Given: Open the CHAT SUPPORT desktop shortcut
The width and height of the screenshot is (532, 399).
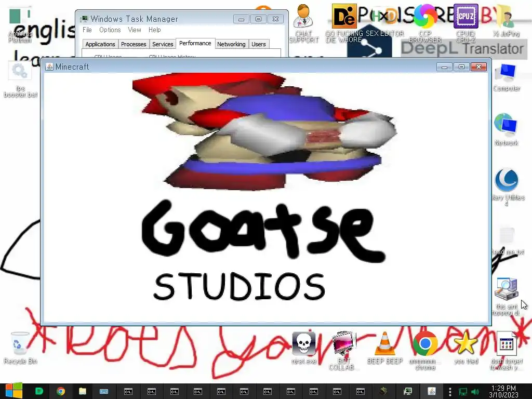Looking at the screenshot, I should pyautogui.click(x=303, y=24).
